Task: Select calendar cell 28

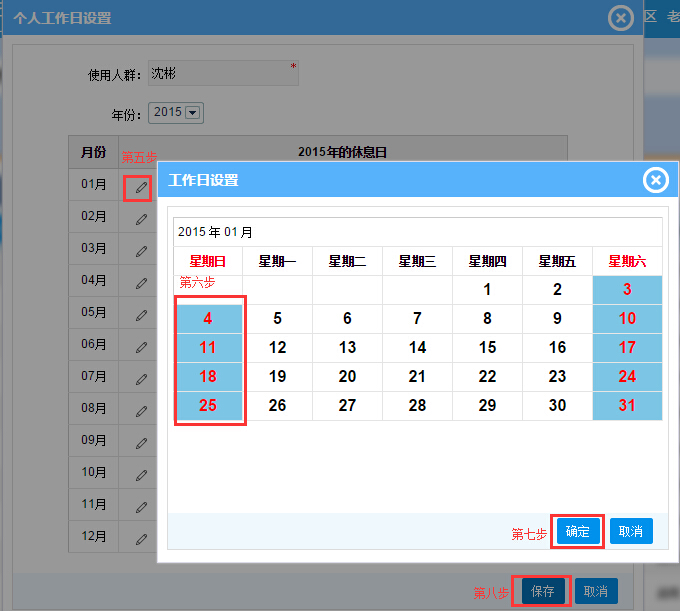Action: coord(417,406)
